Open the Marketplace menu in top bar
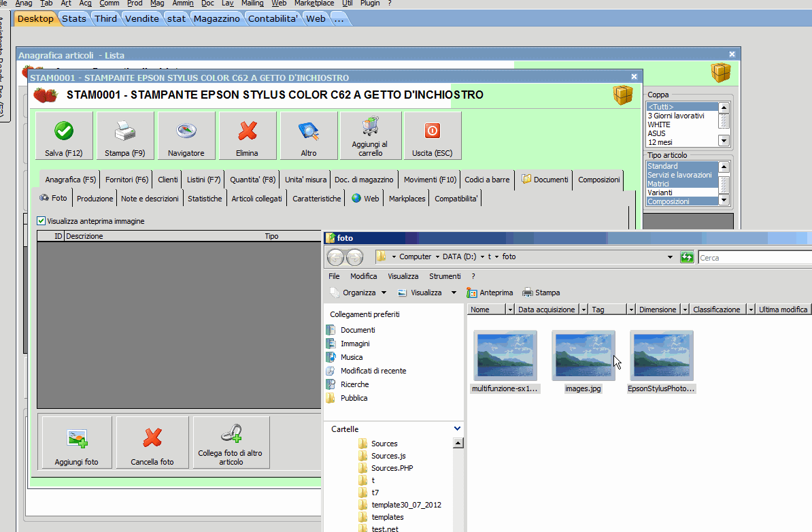Image resolution: width=812 pixels, height=532 pixels. 314,3
